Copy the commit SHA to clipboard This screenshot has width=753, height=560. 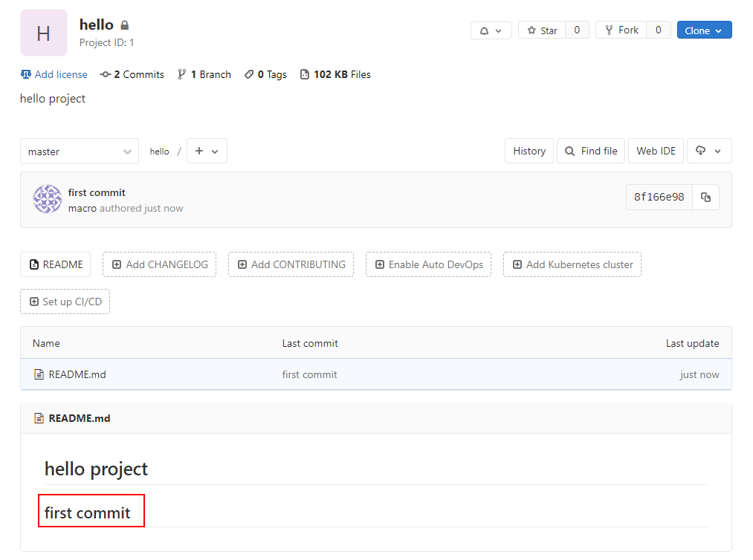point(705,198)
